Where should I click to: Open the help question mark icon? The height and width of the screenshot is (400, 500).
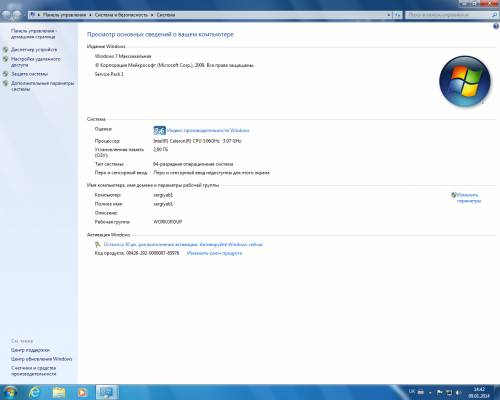496,26
